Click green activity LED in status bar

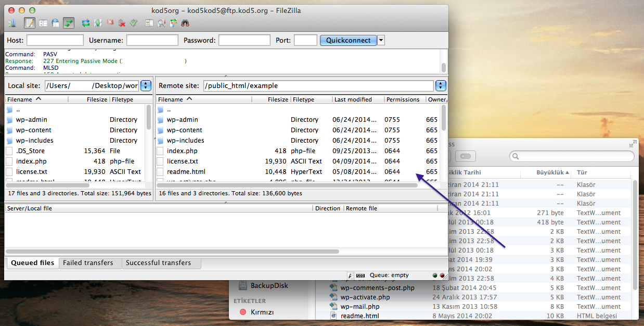click(435, 275)
